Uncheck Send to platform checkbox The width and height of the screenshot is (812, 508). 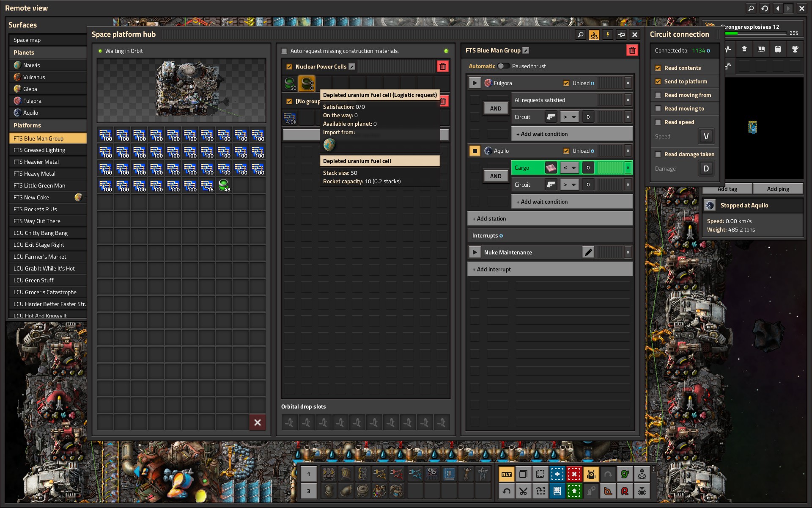click(x=658, y=82)
